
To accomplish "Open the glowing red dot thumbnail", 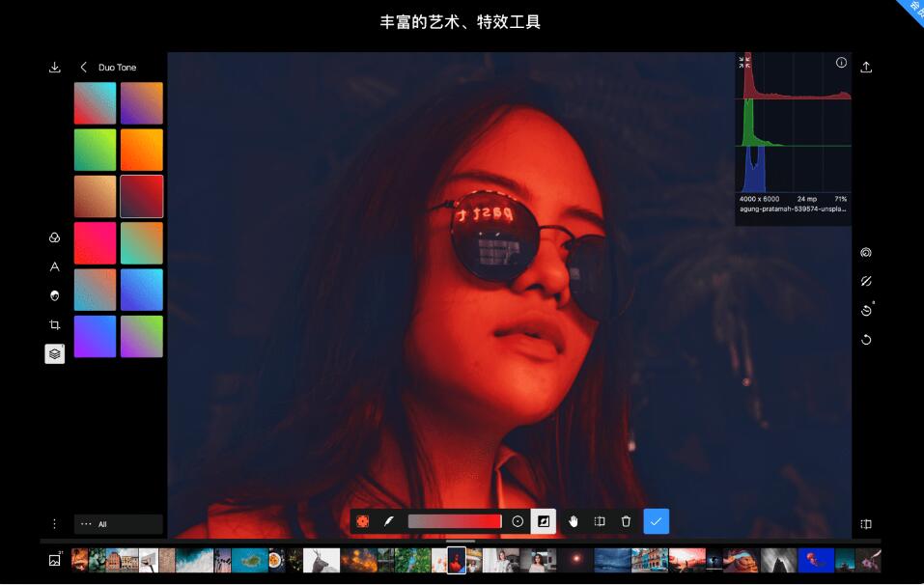I will pyautogui.click(x=575, y=560).
